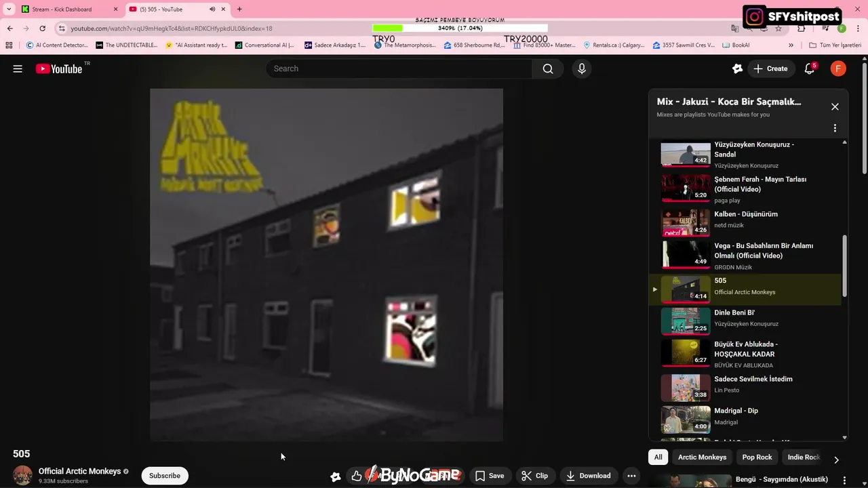Save the video to a playlist

[x=489, y=476]
